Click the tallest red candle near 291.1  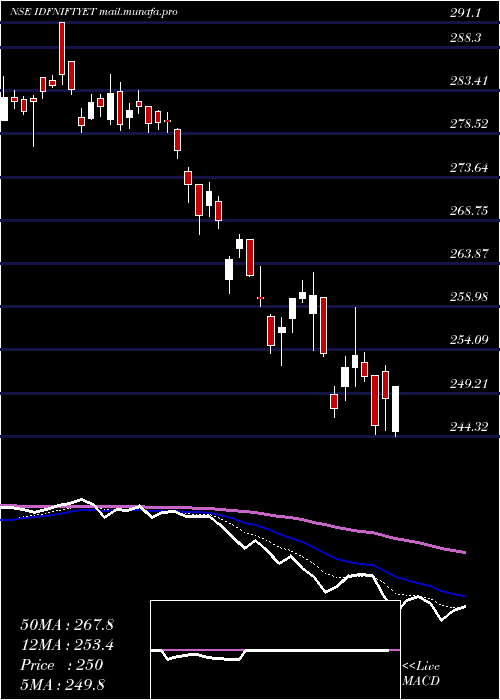(62, 49)
